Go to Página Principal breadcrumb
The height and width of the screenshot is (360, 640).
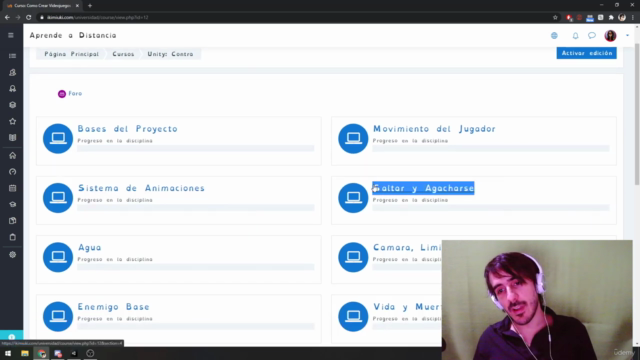pyautogui.click(x=71, y=54)
